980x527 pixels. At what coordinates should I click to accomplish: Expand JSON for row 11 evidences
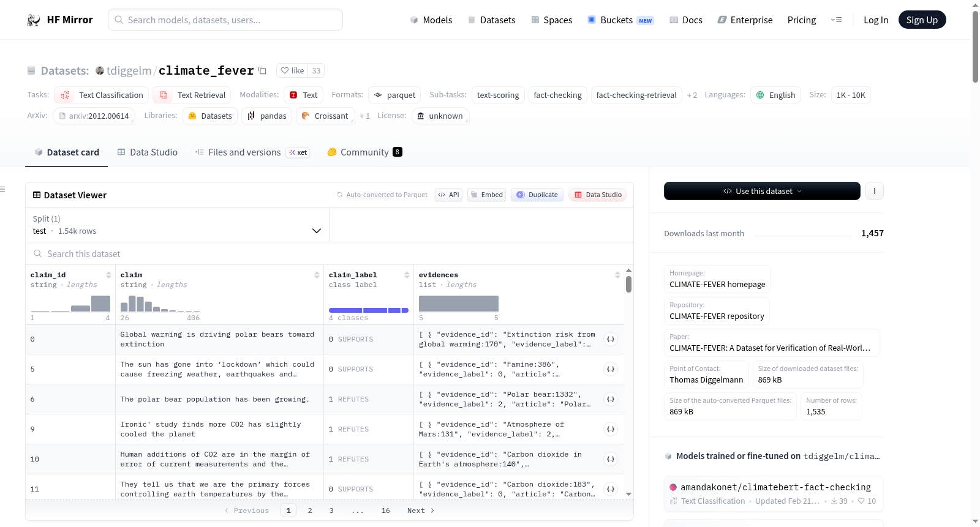pos(611,489)
